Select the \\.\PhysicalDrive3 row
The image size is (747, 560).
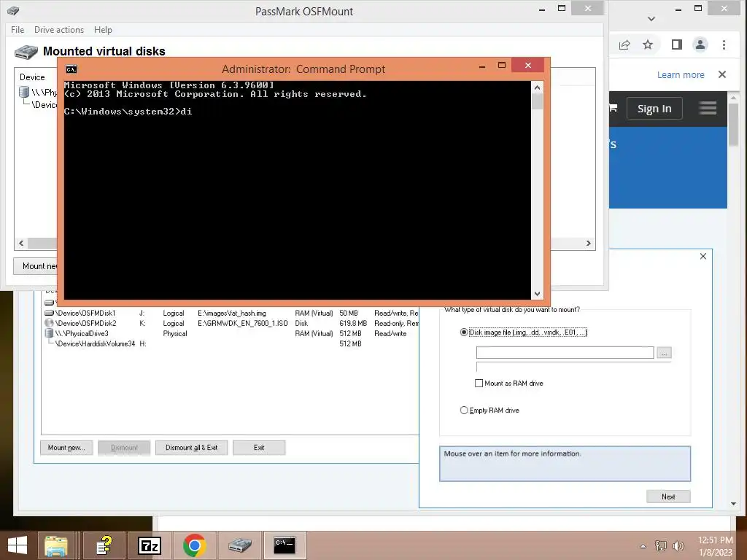tap(231, 333)
